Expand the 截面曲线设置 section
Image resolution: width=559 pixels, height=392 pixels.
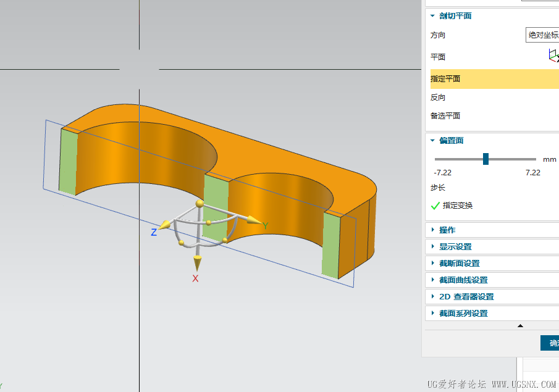(432, 280)
